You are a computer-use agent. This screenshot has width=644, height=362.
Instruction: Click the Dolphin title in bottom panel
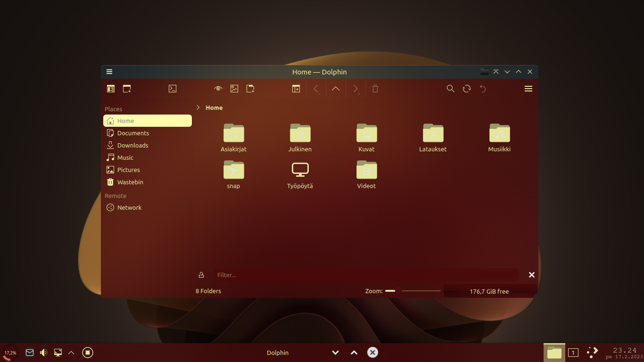point(278,353)
